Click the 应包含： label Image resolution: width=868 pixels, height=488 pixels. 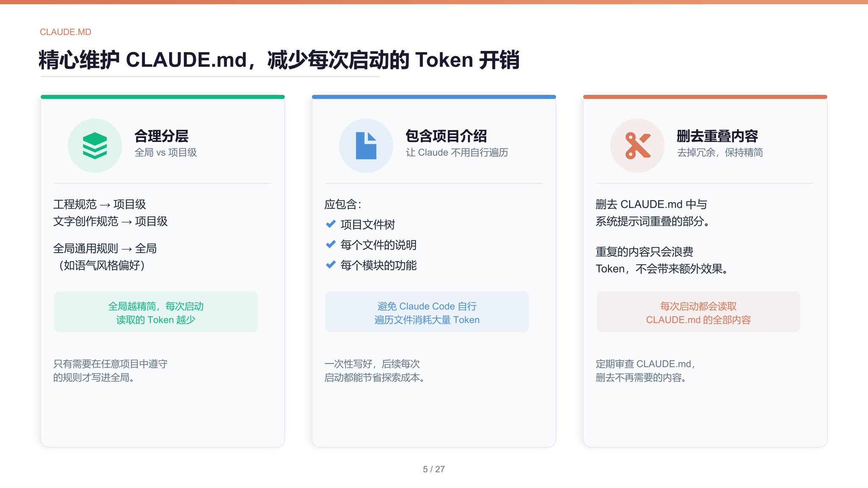coord(343,204)
